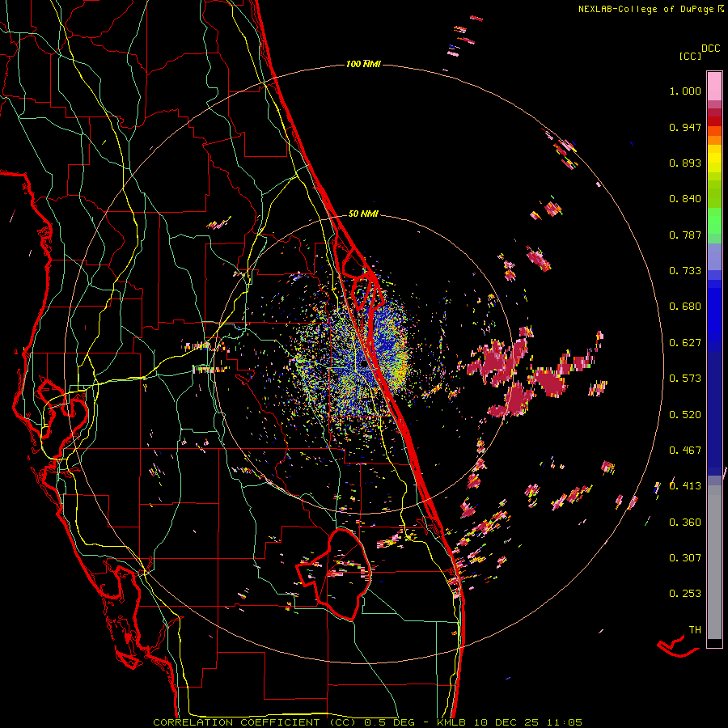
Task: Click the KMLB station ID in the caption
Action: click(x=452, y=722)
